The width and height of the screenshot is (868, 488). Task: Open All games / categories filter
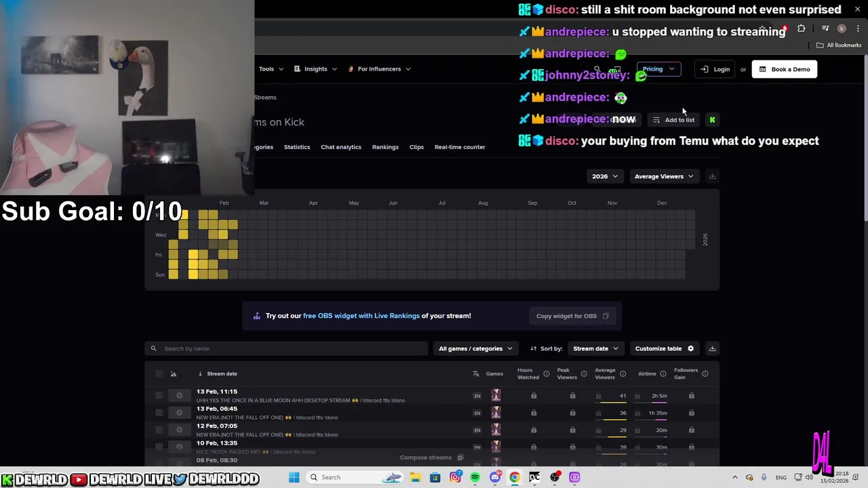click(475, 348)
